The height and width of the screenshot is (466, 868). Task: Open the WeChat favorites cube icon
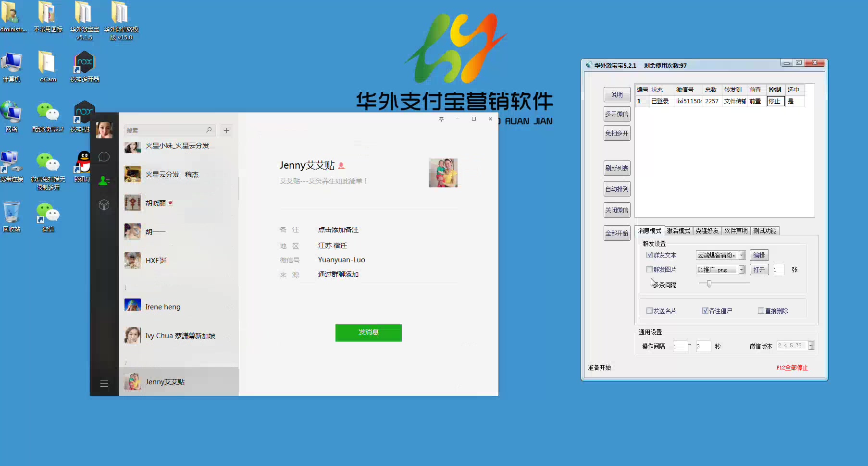coord(104,205)
